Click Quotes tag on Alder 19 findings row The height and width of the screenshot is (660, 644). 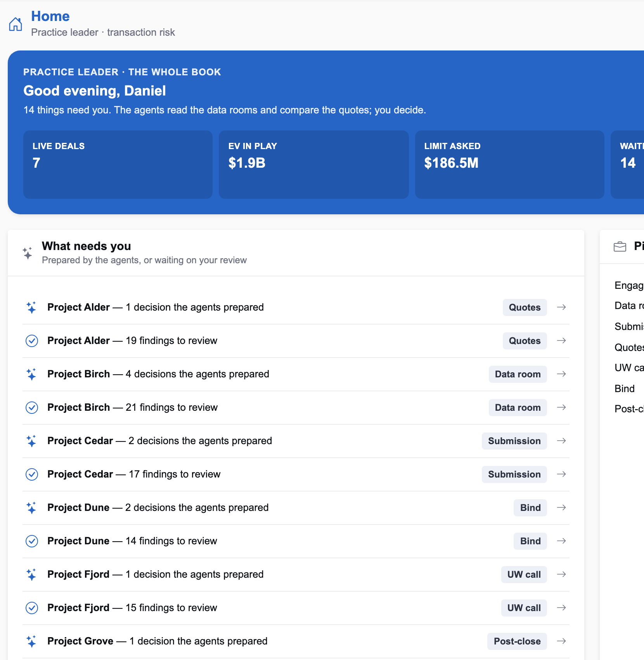(x=525, y=341)
